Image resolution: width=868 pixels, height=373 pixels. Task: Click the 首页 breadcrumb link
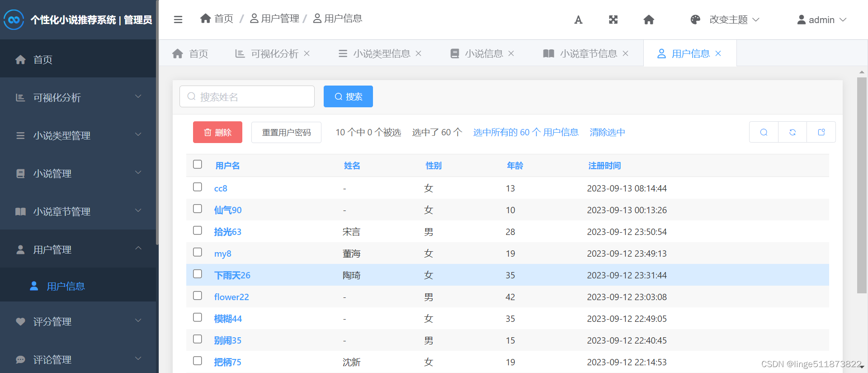[217, 18]
